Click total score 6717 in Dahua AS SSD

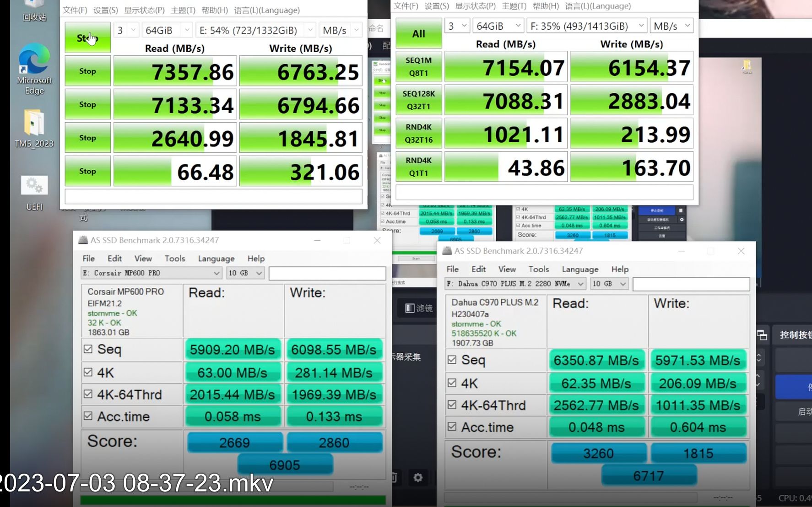(x=649, y=475)
